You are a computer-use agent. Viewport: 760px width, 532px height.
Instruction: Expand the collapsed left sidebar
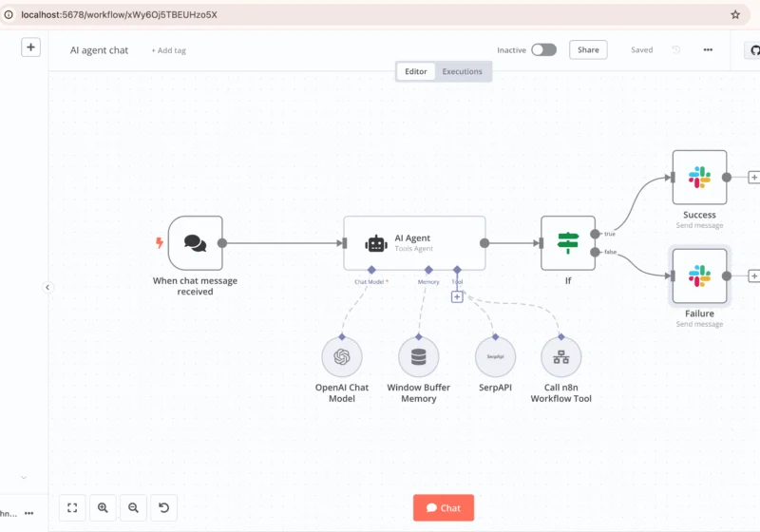[47, 287]
